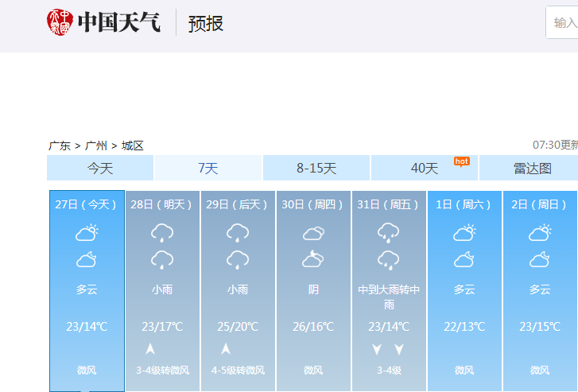Click the daytime cloudy icon for 2日
578x392 pixels.
tap(540, 233)
